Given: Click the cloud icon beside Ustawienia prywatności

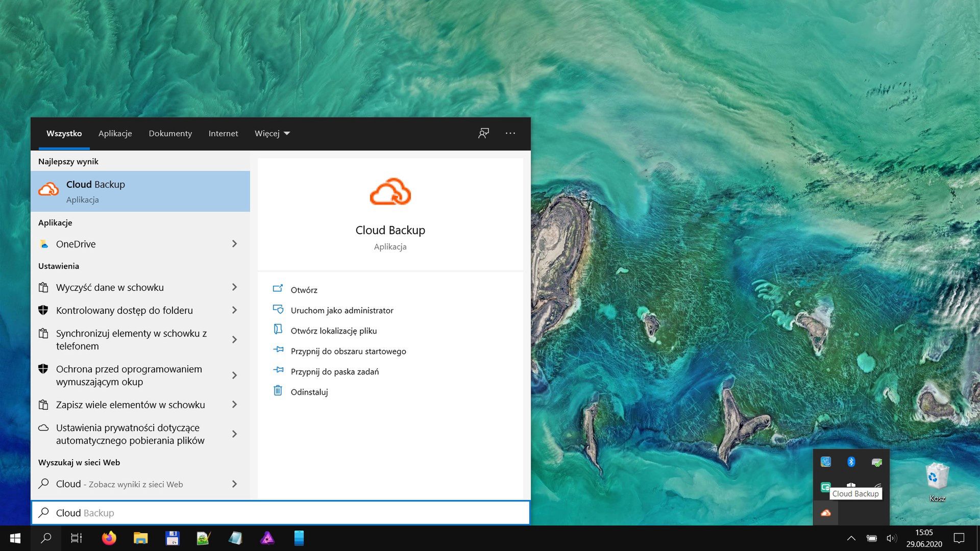Looking at the screenshot, I should click(43, 428).
